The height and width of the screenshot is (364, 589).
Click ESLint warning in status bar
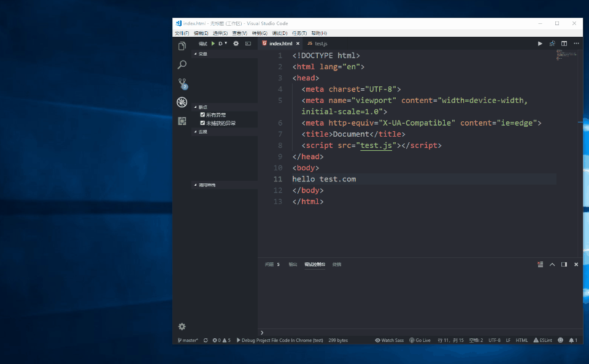pos(543,340)
